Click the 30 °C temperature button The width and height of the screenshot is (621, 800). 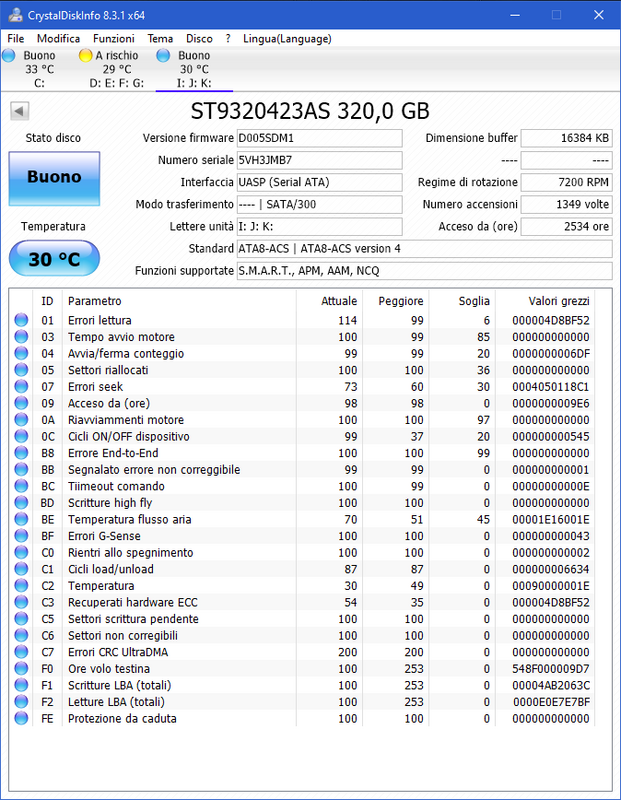[x=54, y=259]
